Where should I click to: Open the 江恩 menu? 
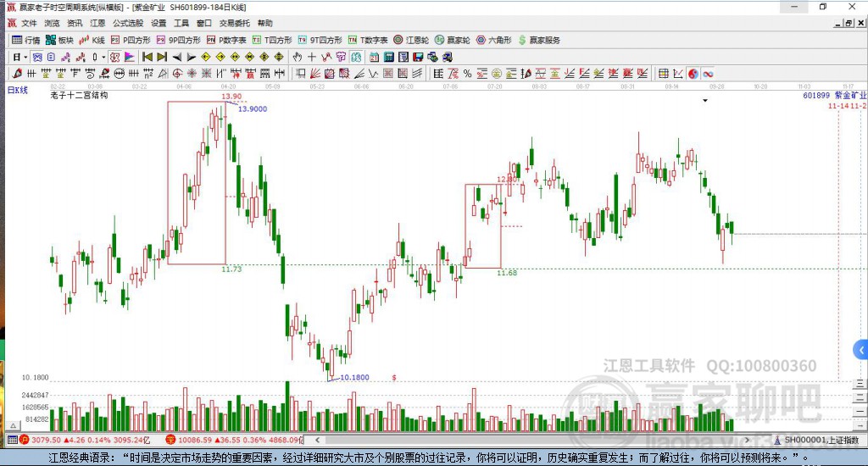point(98,23)
